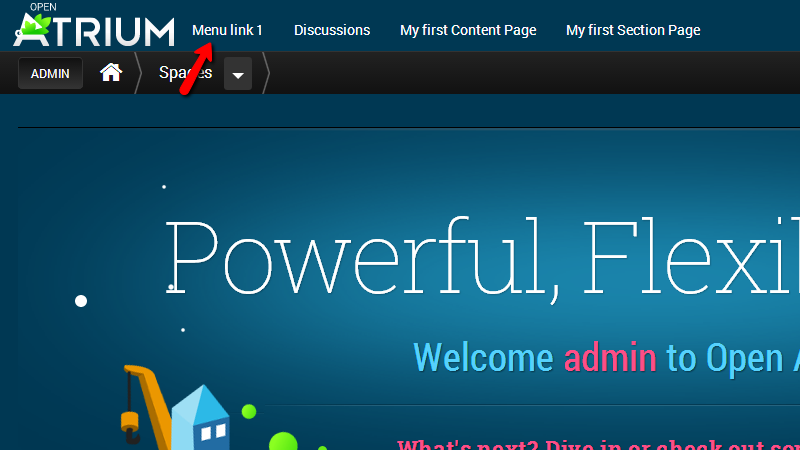Open My first Section Page link
800x450 pixels.
[633, 30]
